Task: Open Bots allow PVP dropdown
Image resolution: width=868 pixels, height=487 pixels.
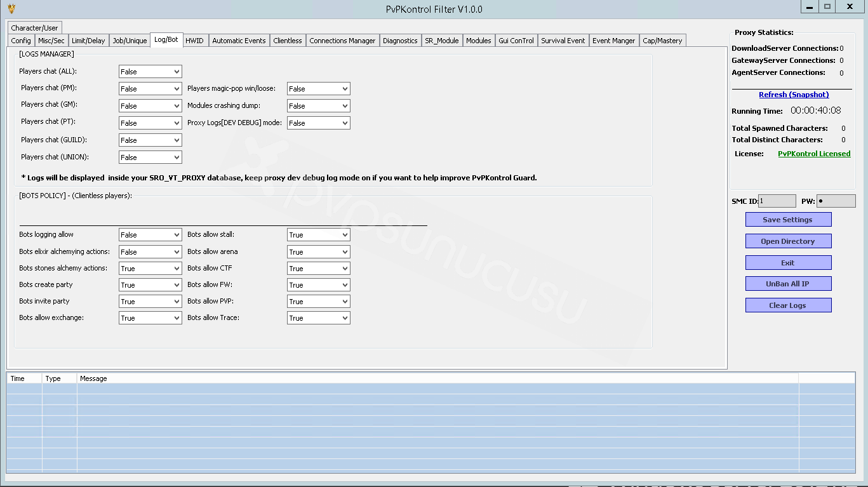Action: 319,302
